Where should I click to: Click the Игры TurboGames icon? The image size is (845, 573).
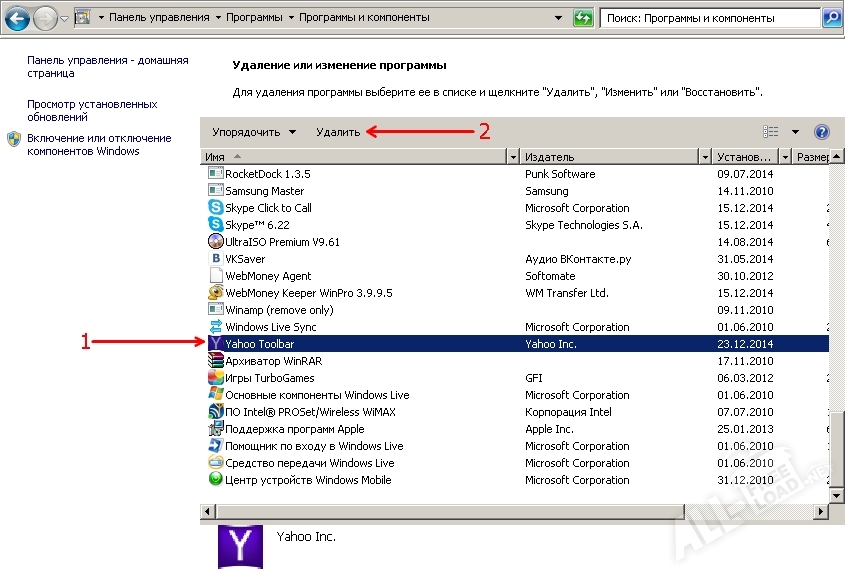click(216, 377)
